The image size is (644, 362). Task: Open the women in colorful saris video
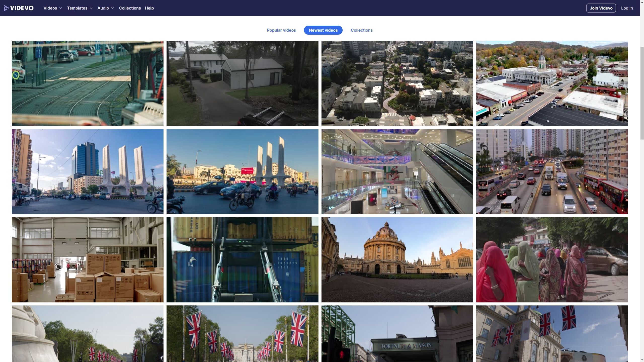click(552, 260)
